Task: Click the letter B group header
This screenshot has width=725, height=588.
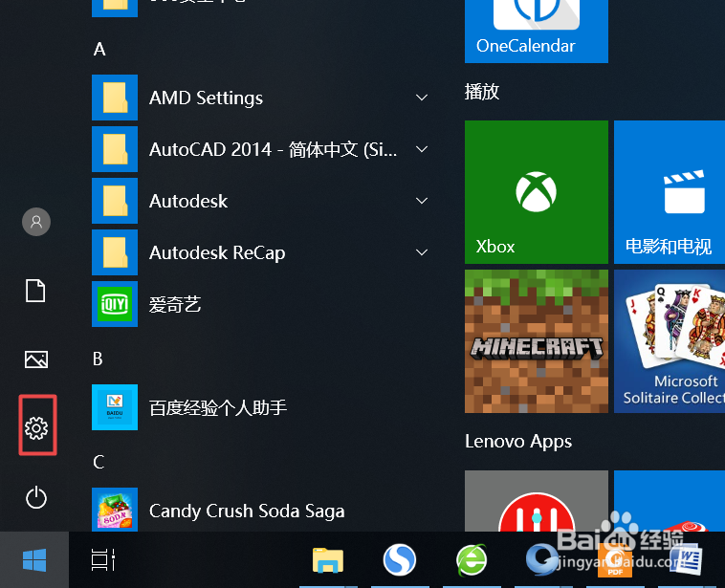Action: tap(98, 359)
